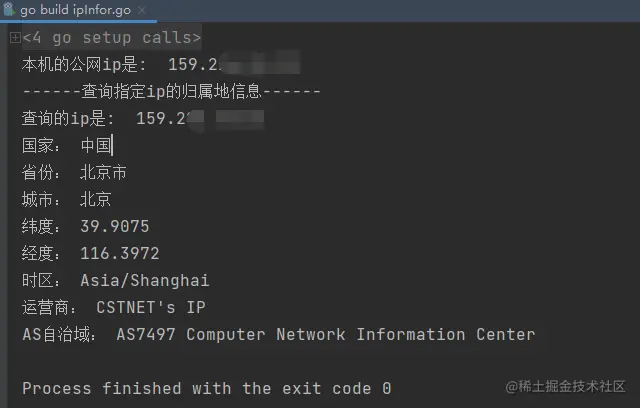The image size is (640, 408).
Task: Click the latitude value 39.9075
Action: click(x=115, y=226)
